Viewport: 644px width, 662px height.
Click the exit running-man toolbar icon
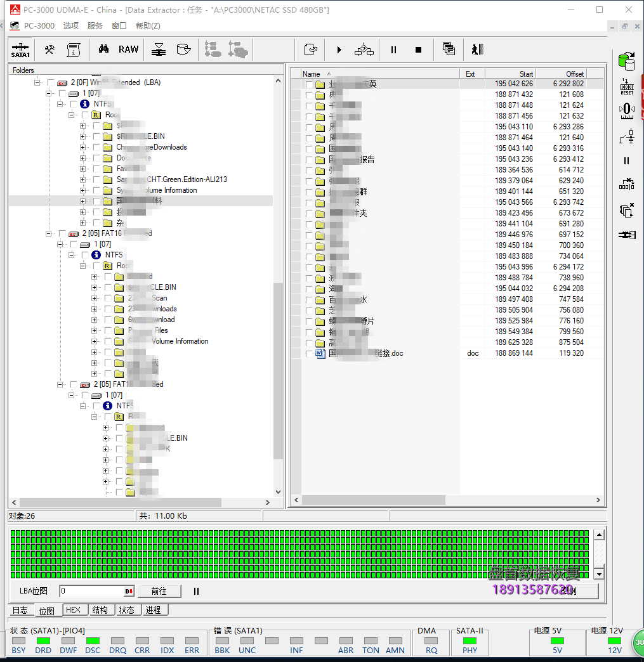(478, 49)
